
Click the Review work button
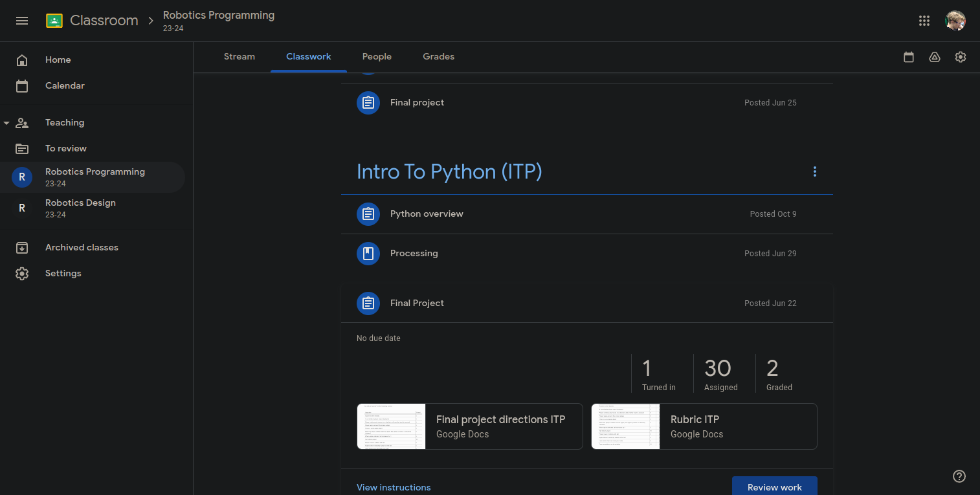(774, 487)
